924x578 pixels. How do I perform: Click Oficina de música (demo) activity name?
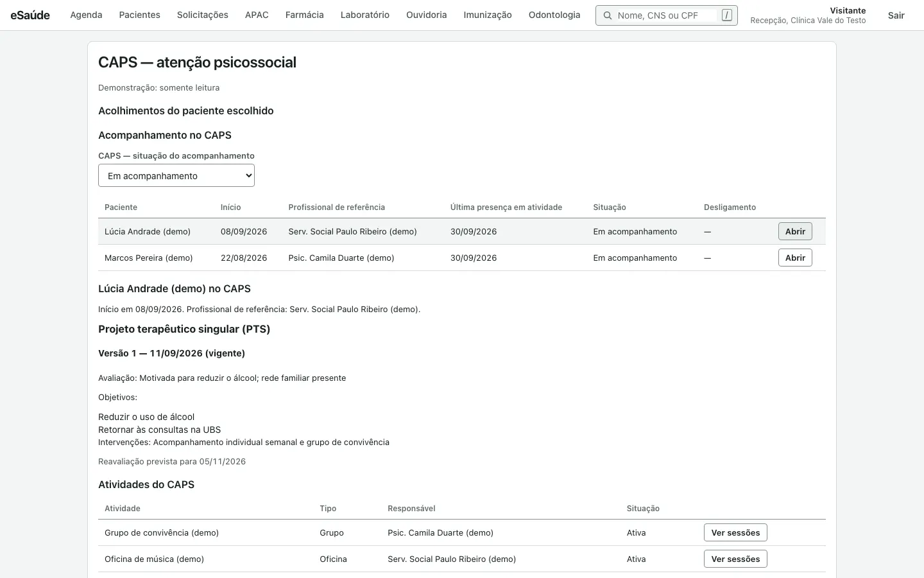[x=154, y=559]
